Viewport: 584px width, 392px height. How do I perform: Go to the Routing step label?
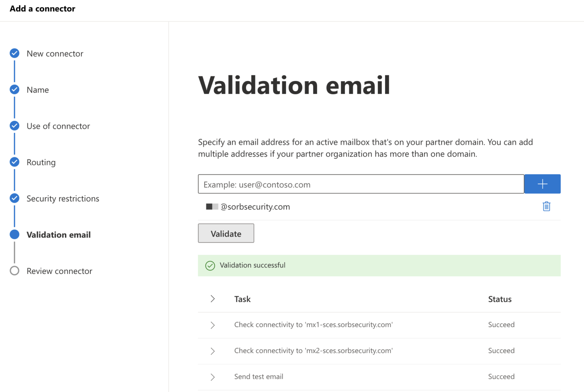point(41,162)
